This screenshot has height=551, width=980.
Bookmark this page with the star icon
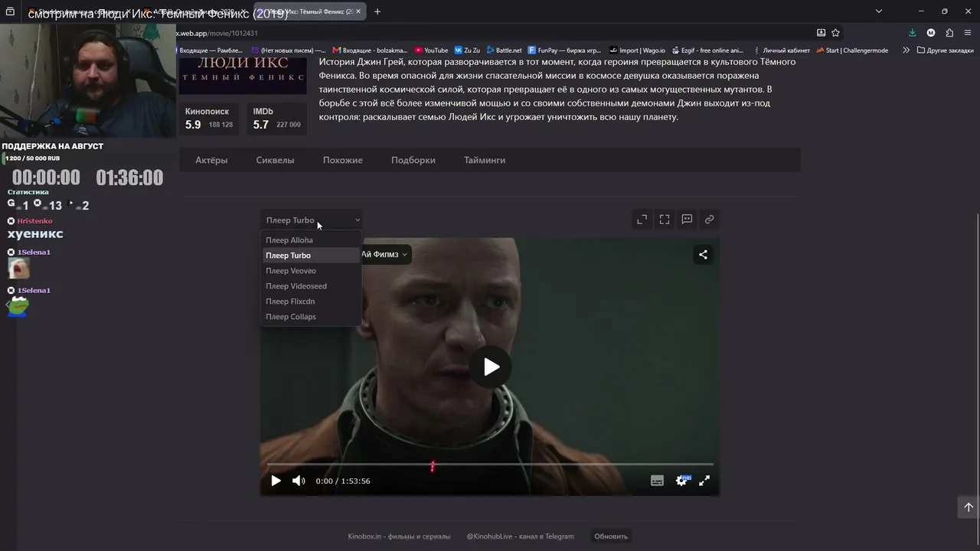[x=835, y=33]
